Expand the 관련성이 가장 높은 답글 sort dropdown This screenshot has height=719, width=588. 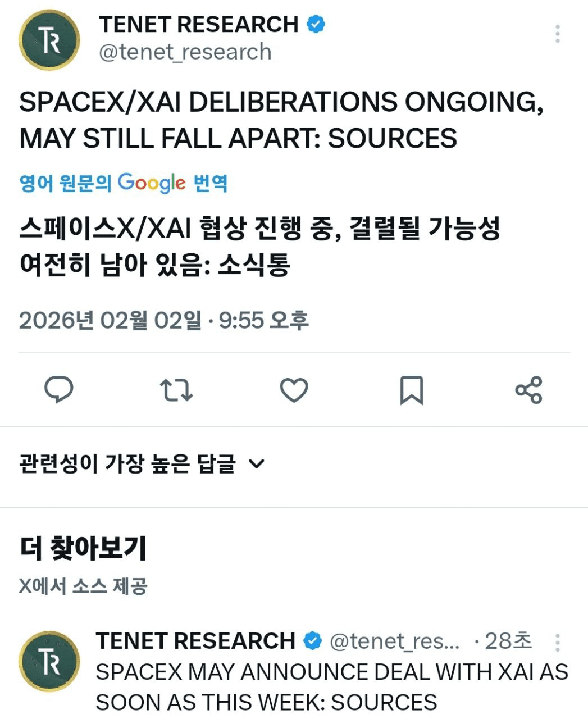coord(127,464)
